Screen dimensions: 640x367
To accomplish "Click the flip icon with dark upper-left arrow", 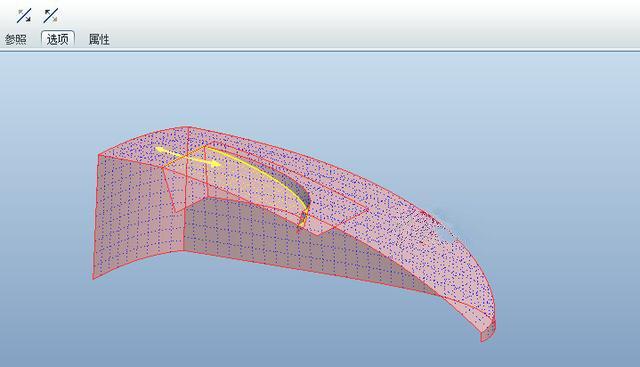I will 51,16.
